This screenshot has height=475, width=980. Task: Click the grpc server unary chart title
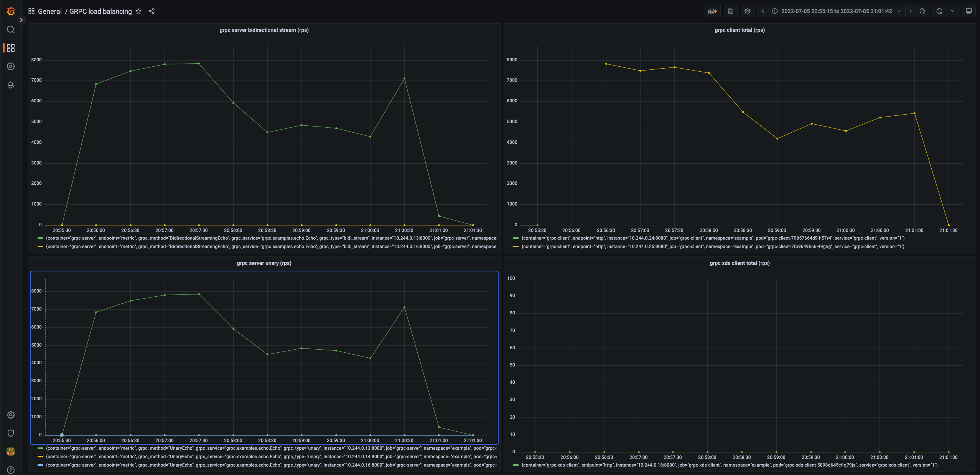tap(264, 263)
